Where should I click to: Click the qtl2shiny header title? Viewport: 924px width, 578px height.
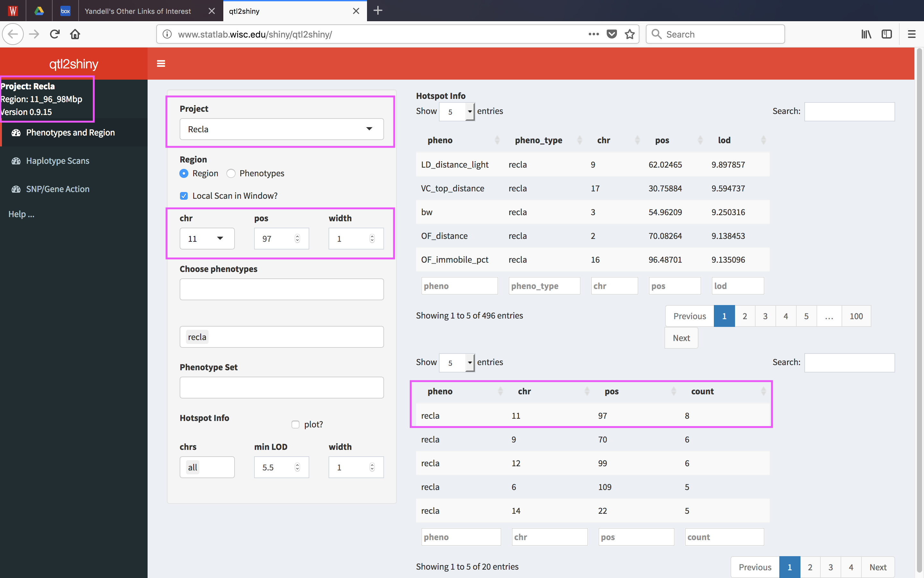pos(74,64)
